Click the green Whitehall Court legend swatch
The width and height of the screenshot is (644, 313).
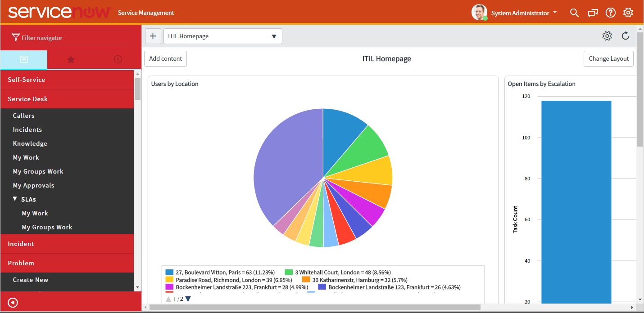289,272
